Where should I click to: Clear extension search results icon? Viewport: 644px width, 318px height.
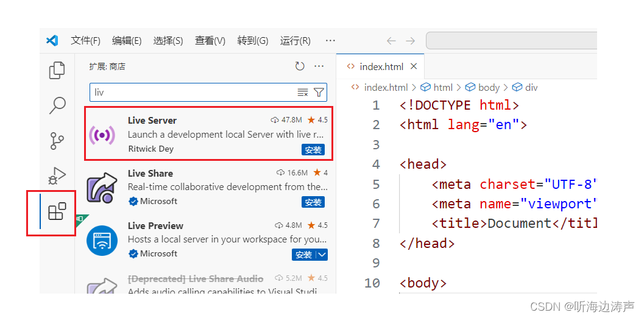(303, 93)
